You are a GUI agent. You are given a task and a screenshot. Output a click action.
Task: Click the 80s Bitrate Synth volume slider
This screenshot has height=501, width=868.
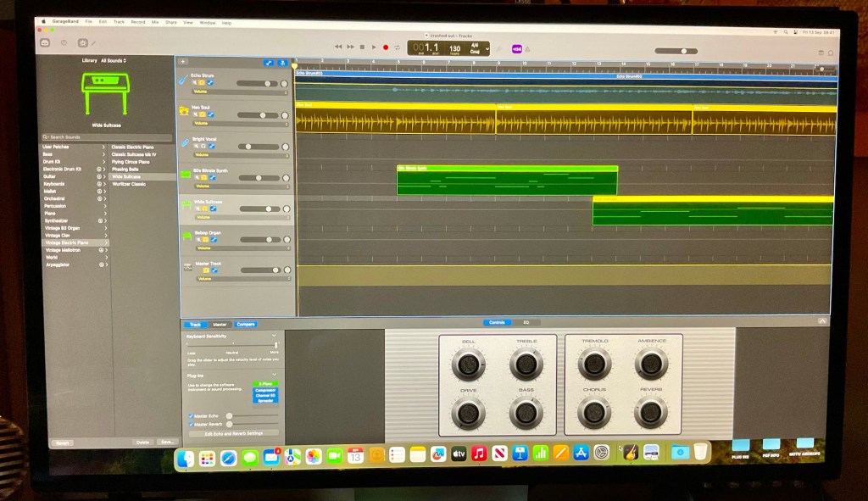tap(257, 178)
